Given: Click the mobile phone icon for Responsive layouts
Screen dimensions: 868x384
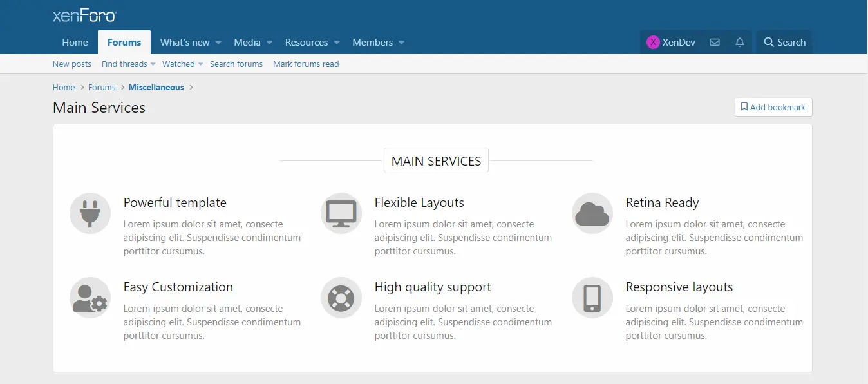Looking at the screenshot, I should point(592,298).
